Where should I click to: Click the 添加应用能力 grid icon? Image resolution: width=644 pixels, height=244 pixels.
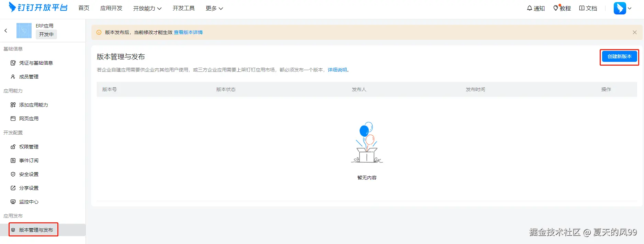point(13,105)
